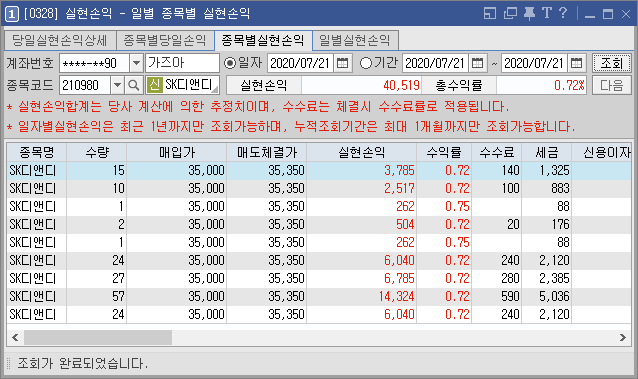This screenshot has height=379, width=638.
Task: Click scrollbar left arrow of the table
Action: point(15,337)
